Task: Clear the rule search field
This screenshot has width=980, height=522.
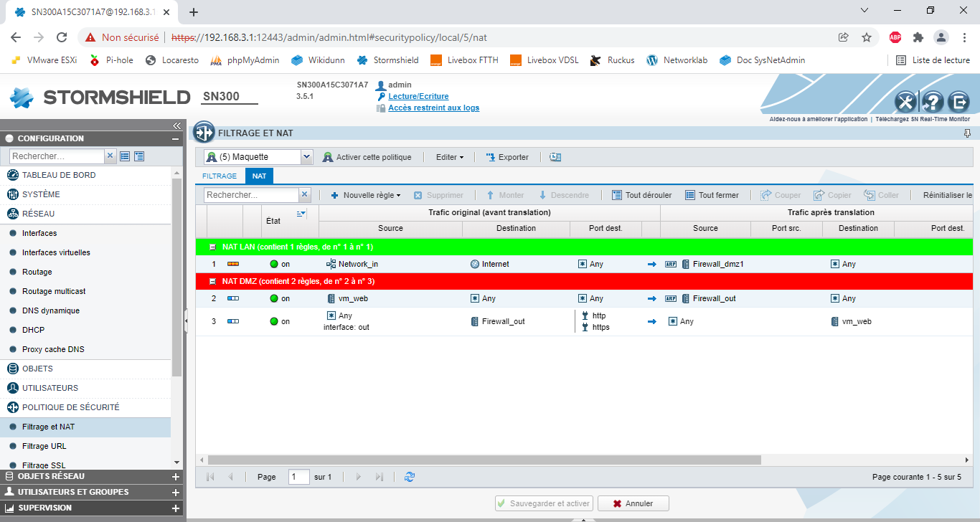Action: pyautogui.click(x=304, y=195)
